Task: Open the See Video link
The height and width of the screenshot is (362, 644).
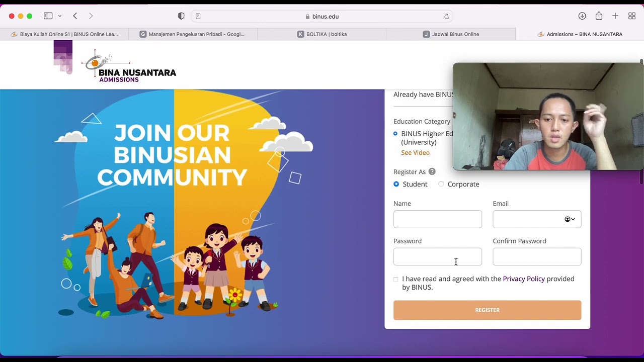Action: (x=415, y=152)
